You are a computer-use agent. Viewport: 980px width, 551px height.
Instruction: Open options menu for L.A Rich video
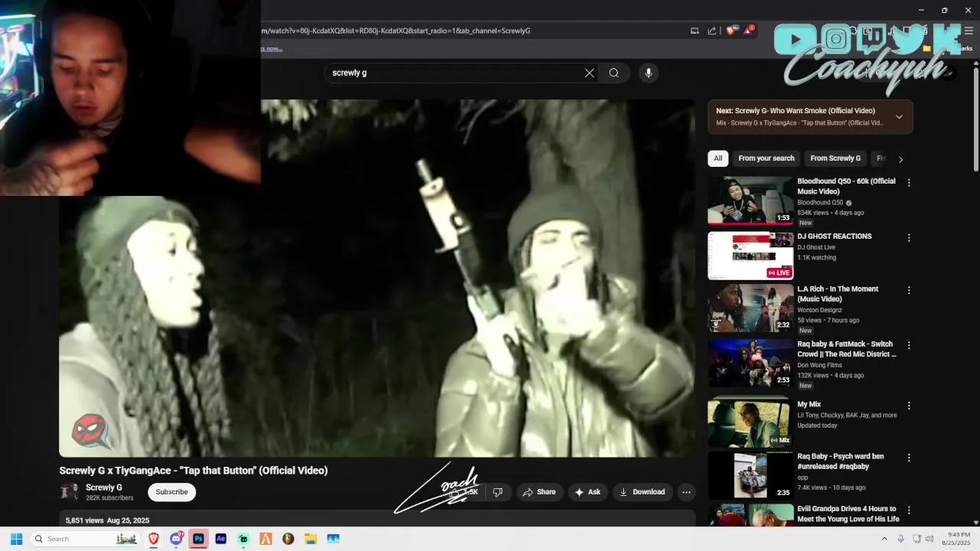[x=909, y=291]
